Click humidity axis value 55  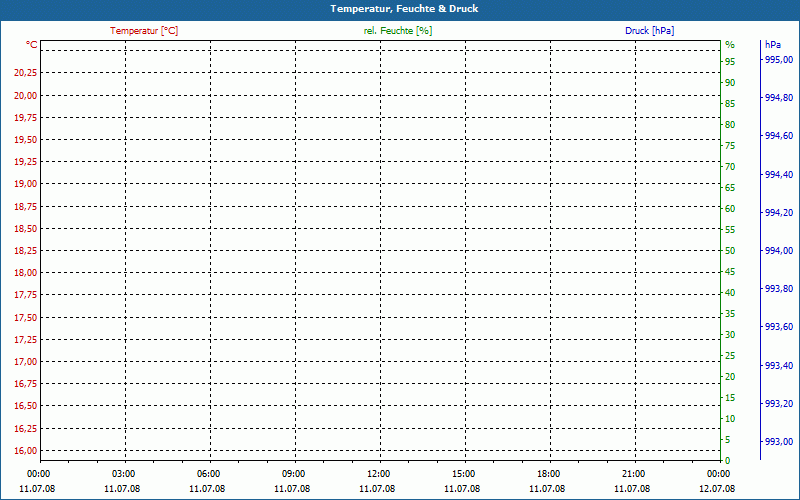click(x=730, y=230)
